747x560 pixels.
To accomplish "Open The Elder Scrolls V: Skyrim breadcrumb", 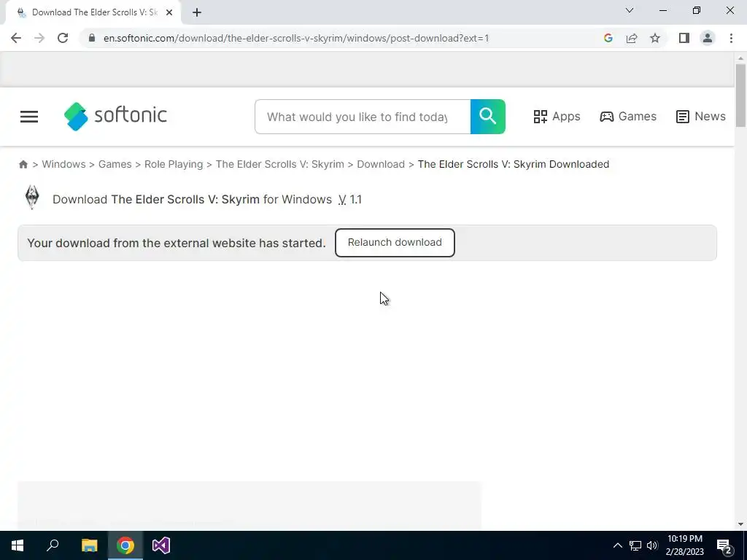I will [x=279, y=164].
